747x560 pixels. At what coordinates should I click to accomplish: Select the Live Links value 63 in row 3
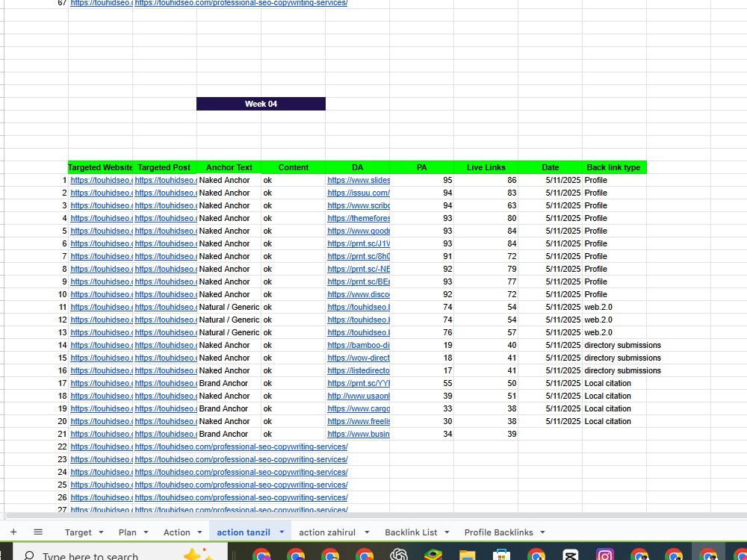coord(486,206)
